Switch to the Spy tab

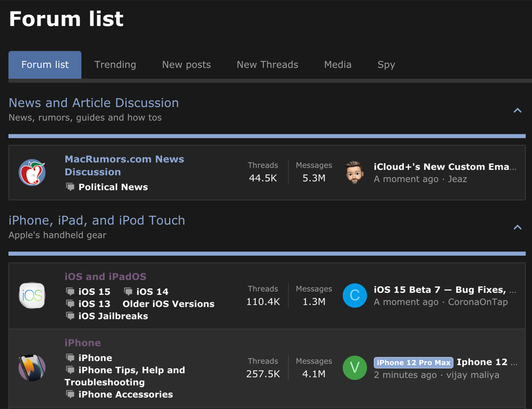coord(386,65)
